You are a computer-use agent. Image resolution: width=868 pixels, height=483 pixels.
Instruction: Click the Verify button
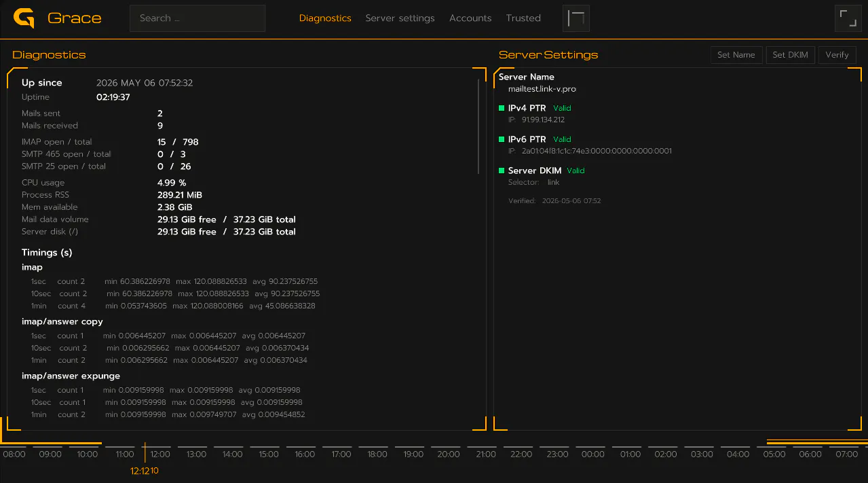[837, 55]
